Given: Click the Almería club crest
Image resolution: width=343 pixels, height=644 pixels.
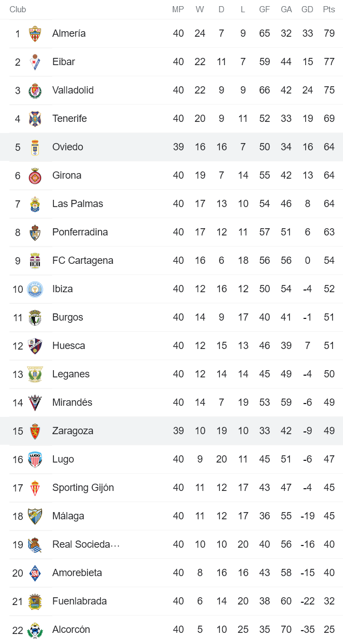Looking at the screenshot, I should (x=36, y=33).
